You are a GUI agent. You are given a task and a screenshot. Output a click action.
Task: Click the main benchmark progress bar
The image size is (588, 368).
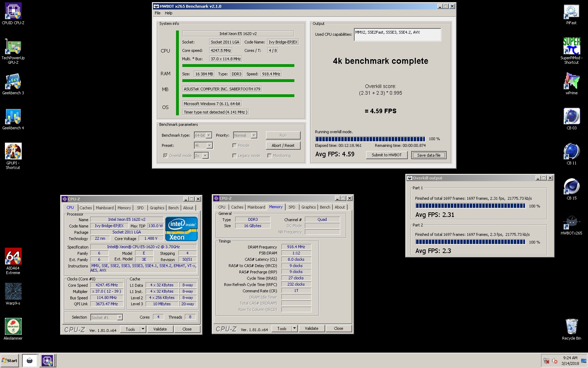[x=370, y=139]
